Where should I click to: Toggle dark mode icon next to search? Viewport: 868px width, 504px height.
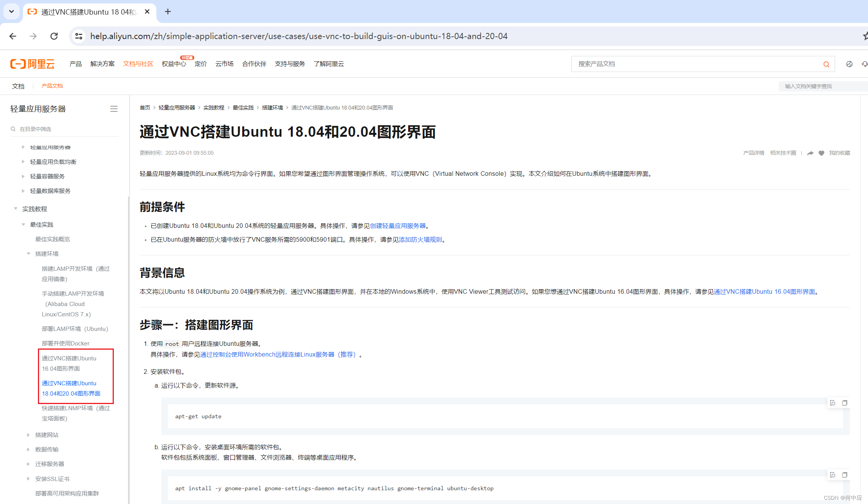[x=849, y=64]
